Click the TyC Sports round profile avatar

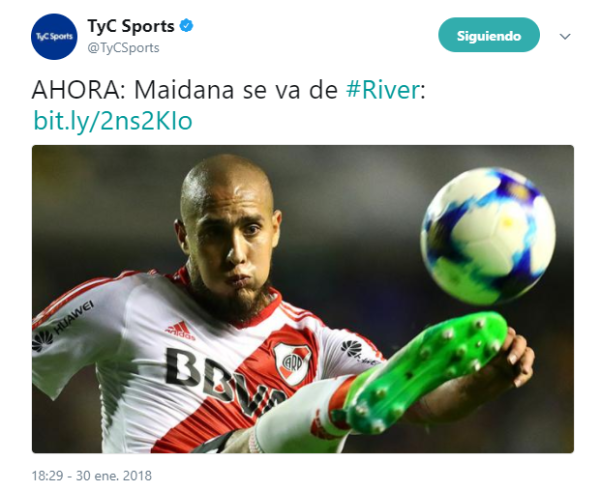click(54, 37)
